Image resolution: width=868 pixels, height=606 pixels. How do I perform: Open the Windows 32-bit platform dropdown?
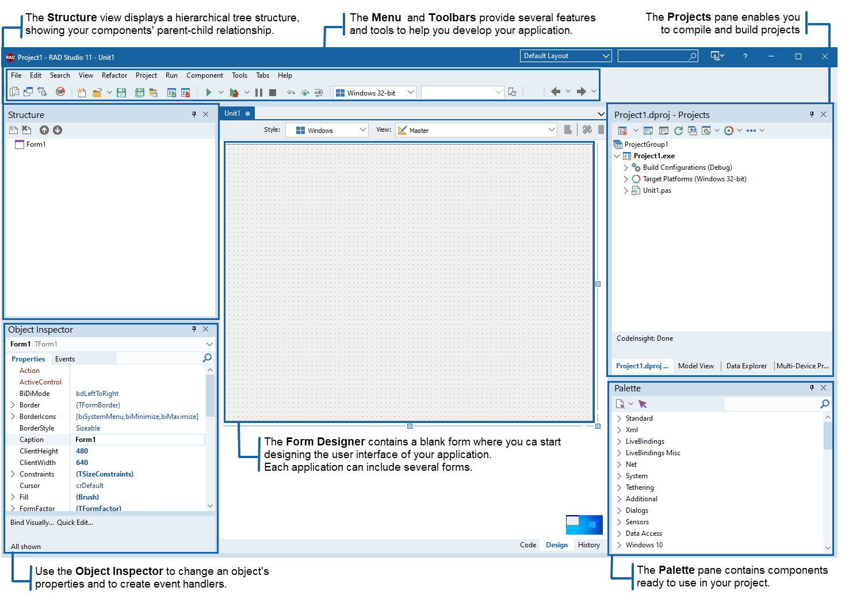(x=374, y=93)
